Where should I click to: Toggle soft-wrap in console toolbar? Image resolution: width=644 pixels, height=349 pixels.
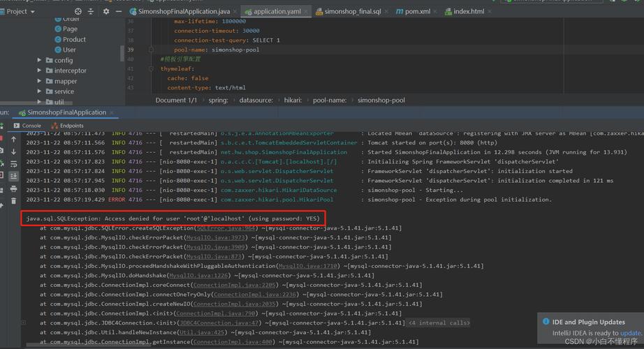[13, 164]
